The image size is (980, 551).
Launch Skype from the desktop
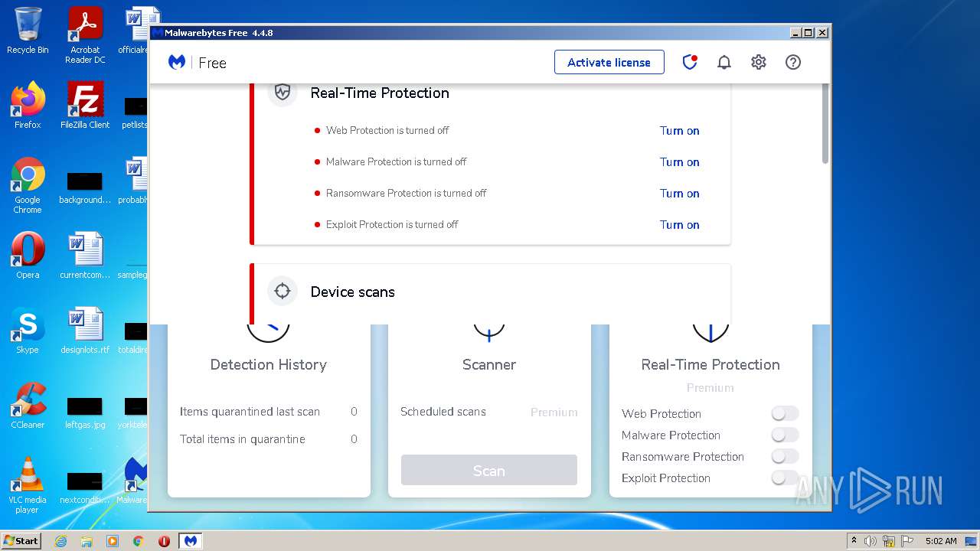[28, 331]
